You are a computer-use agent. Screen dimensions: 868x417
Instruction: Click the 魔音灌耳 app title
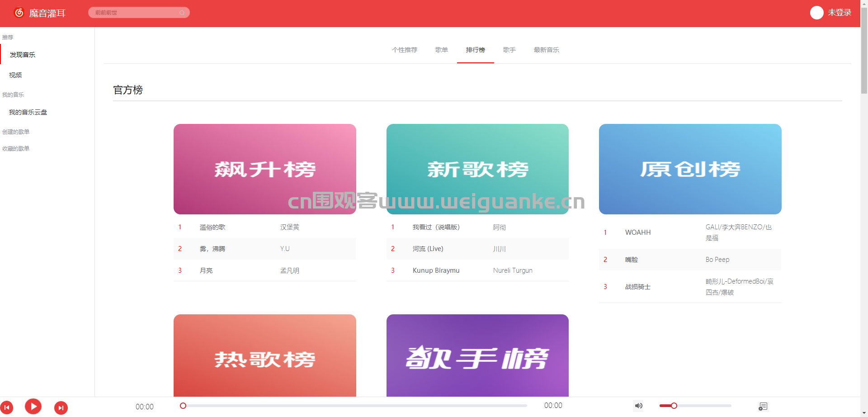(x=47, y=13)
